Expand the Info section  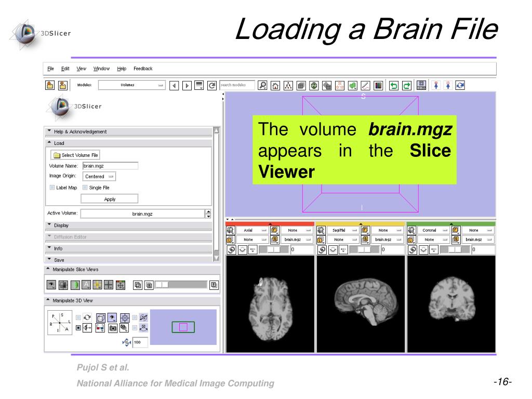click(x=129, y=248)
